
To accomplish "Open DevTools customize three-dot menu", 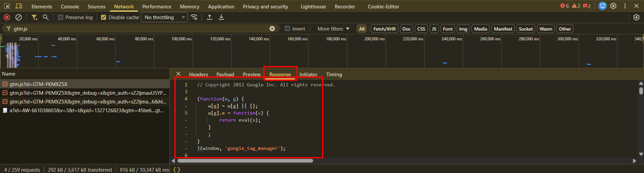I will tap(625, 6).
